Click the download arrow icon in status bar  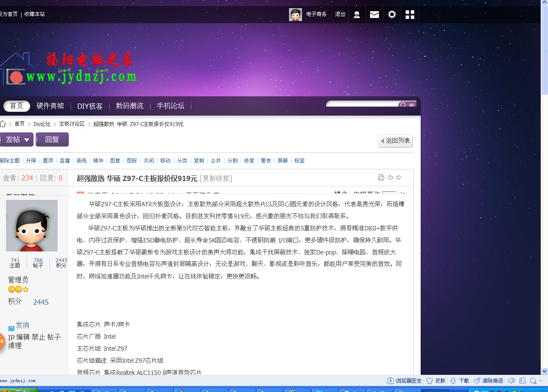click(x=453, y=381)
